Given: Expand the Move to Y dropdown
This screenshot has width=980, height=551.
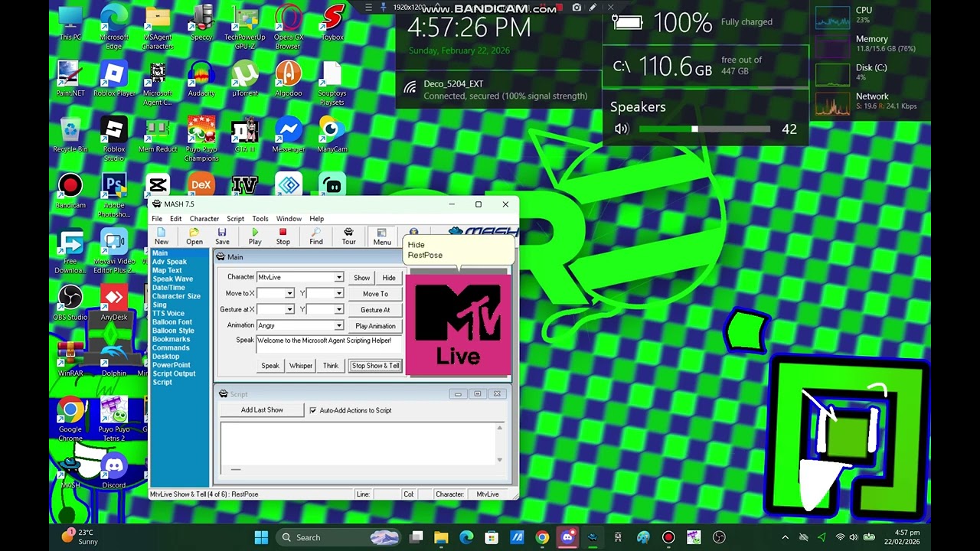Looking at the screenshot, I should (338, 294).
